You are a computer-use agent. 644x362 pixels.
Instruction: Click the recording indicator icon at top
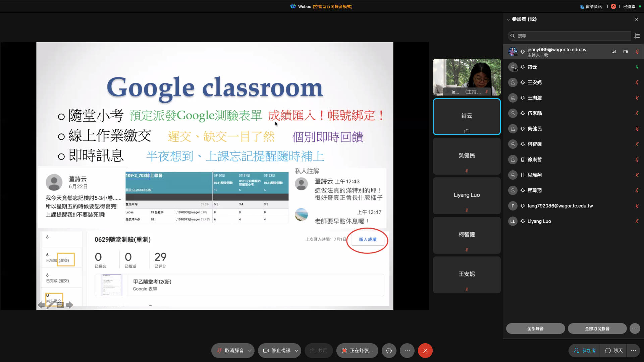[613, 6]
